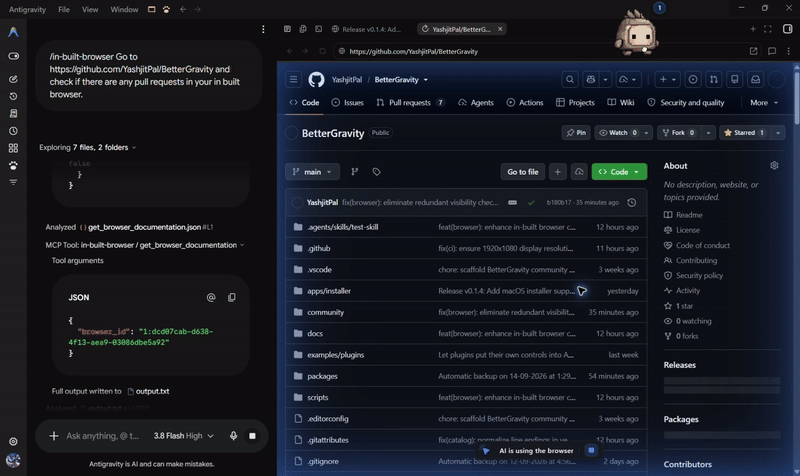Open Antigravity settings gear in sidebar
This screenshot has width=800, height=476.
13,441
